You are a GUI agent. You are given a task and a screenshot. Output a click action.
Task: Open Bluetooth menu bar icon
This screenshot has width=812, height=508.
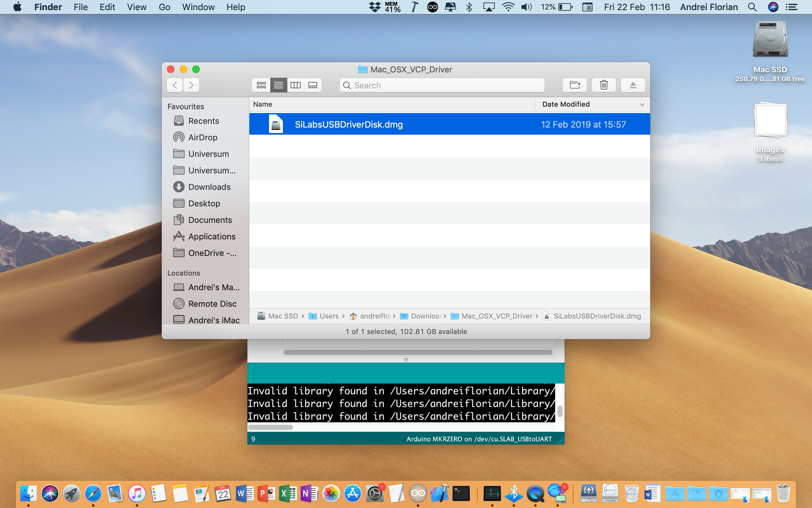coord(469,7)
